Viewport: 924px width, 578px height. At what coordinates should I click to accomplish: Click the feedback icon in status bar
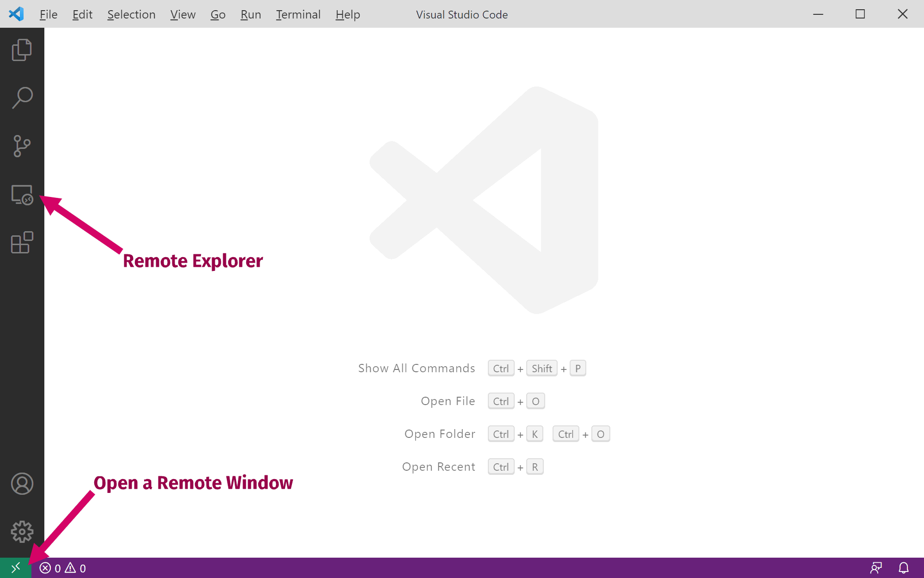876,568
